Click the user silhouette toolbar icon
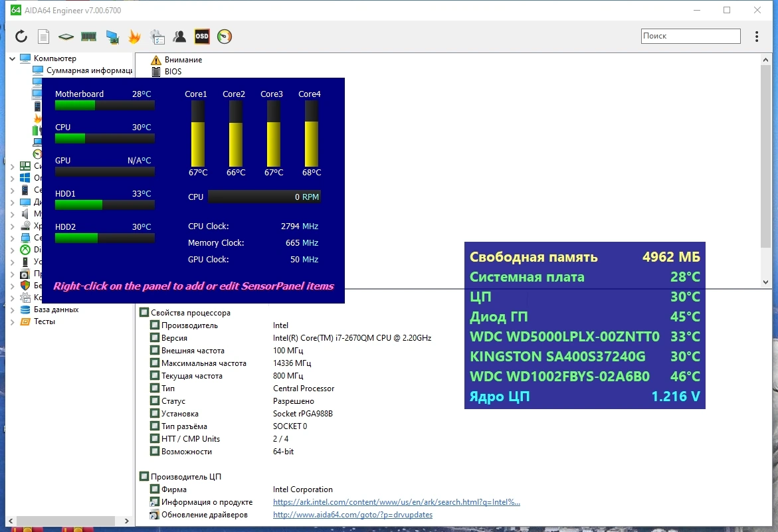The width and height of the screenshot is (778, 532). [179, 36]
